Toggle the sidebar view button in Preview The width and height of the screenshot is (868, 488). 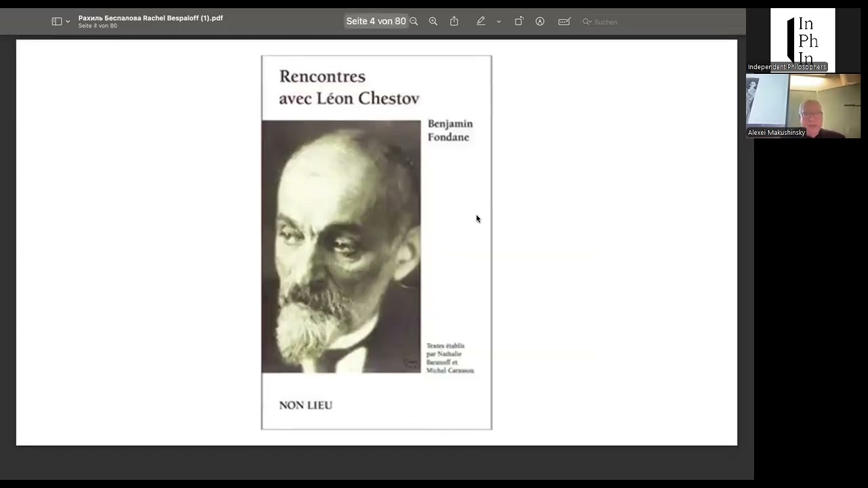(x=57, y=22)
